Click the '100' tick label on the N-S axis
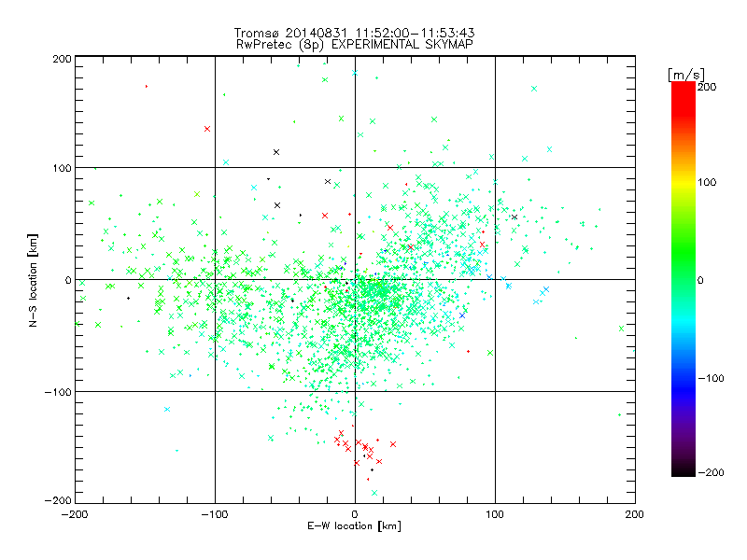The width and height of the screenshot is (747, 560). (62, 168)
